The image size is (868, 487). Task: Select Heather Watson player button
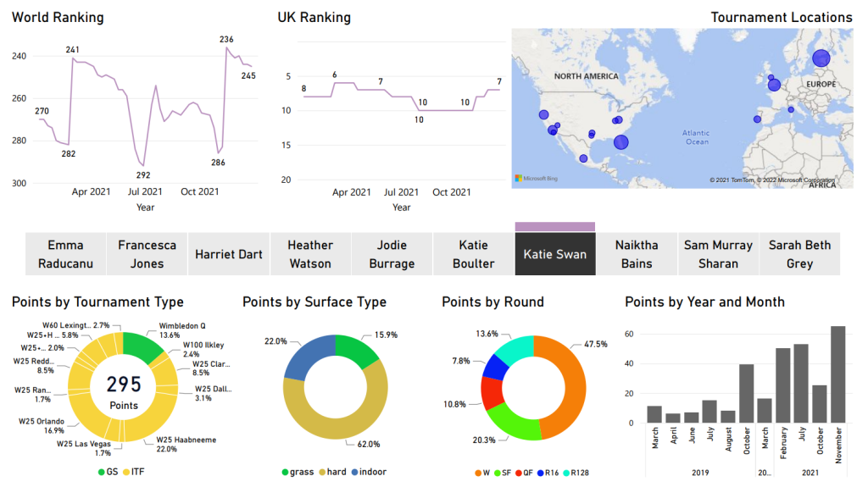click(310, 254)
